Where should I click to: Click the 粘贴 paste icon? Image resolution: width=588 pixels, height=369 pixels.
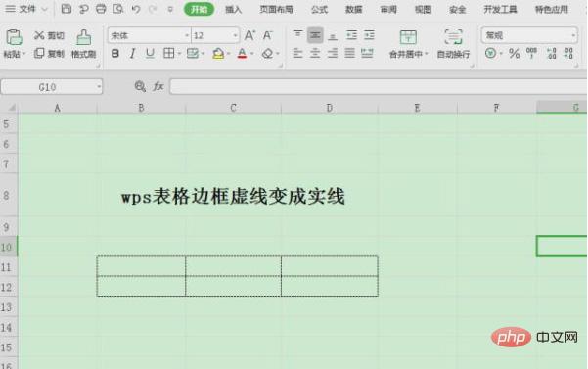[x=14, y=37]
